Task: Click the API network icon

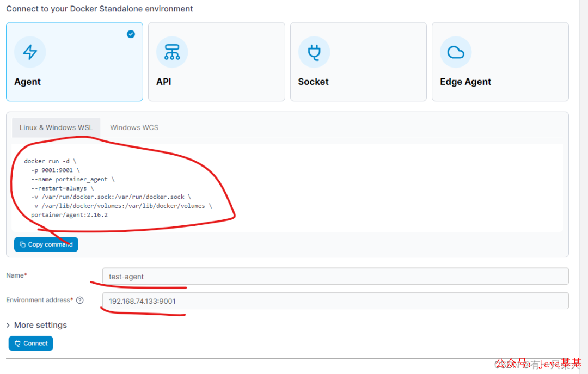Action: (172, 52)
